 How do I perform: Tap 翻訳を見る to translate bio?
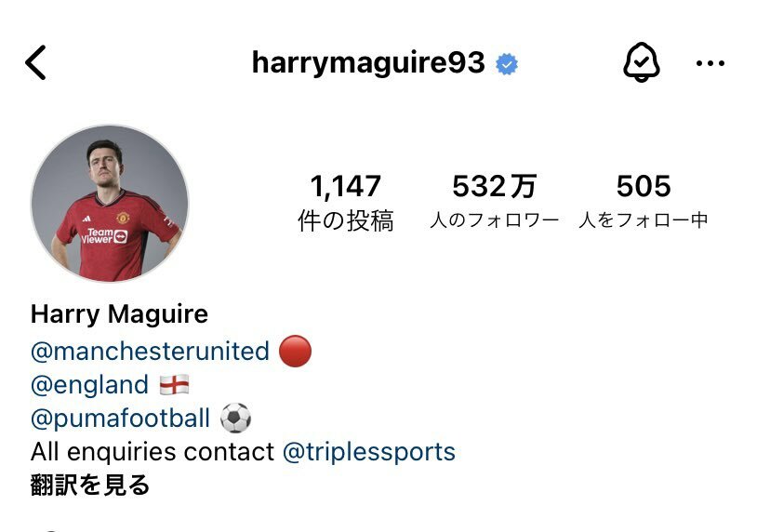pyautogui.click(x=90, y=485)
